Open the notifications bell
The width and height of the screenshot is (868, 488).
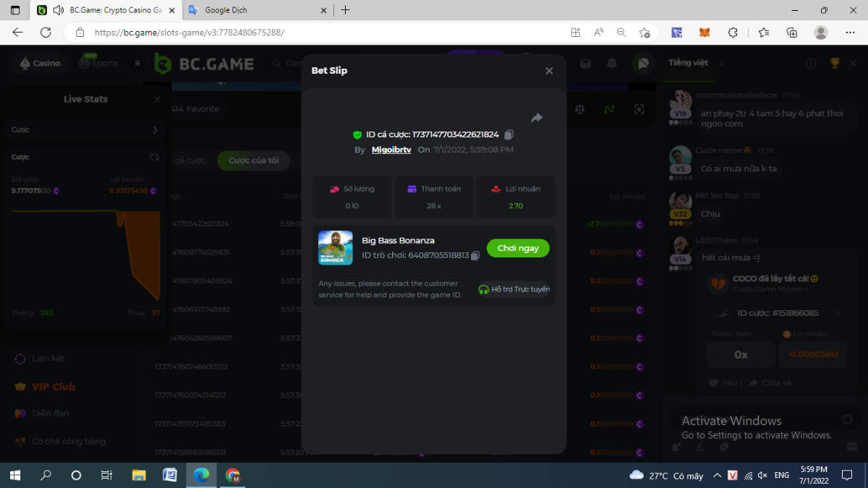click(x=612, y=64)
